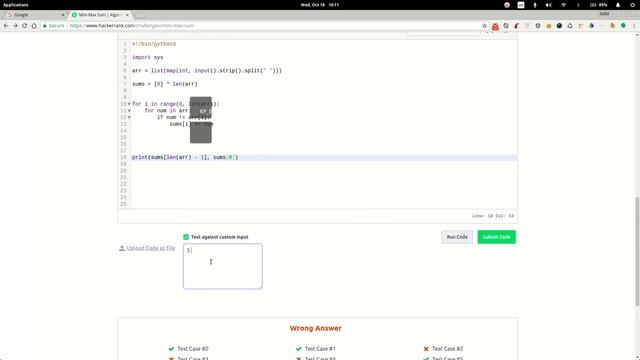Reload the HackerRank page
640x360 pixels.
pos(24,26)
